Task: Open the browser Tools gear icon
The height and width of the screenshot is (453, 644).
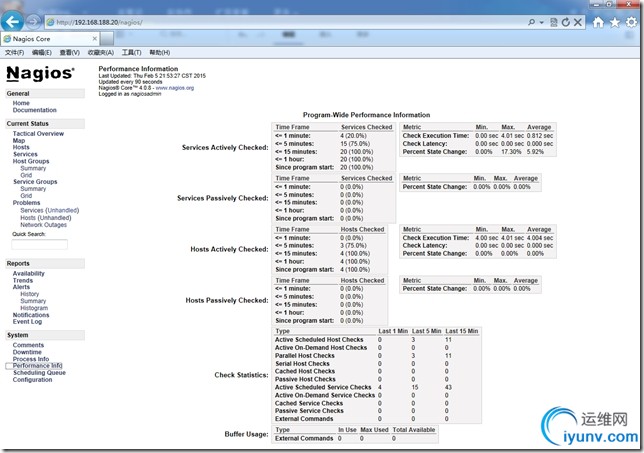Action: point(632,22)
